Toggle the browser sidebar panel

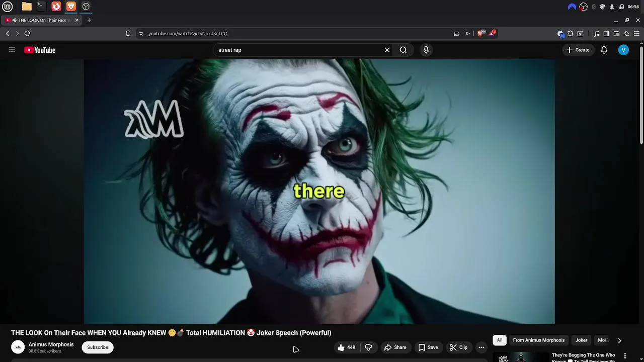606,34
